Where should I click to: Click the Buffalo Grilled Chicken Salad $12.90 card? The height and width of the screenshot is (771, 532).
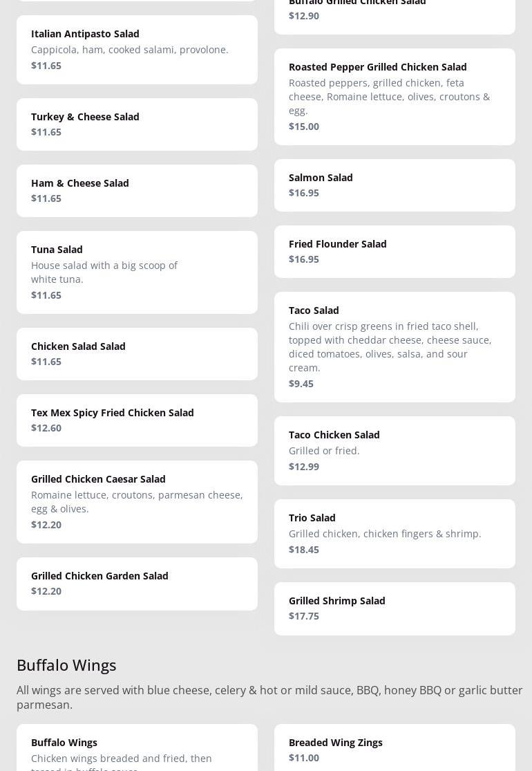395,14
